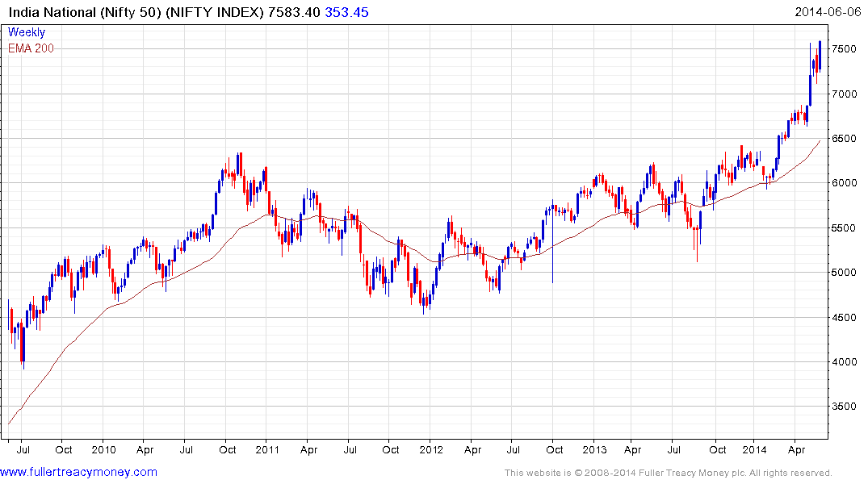The height and width of the screenshot is (484, 868).
Task: Select the 6500 price axis label
Action: (845, 138)
